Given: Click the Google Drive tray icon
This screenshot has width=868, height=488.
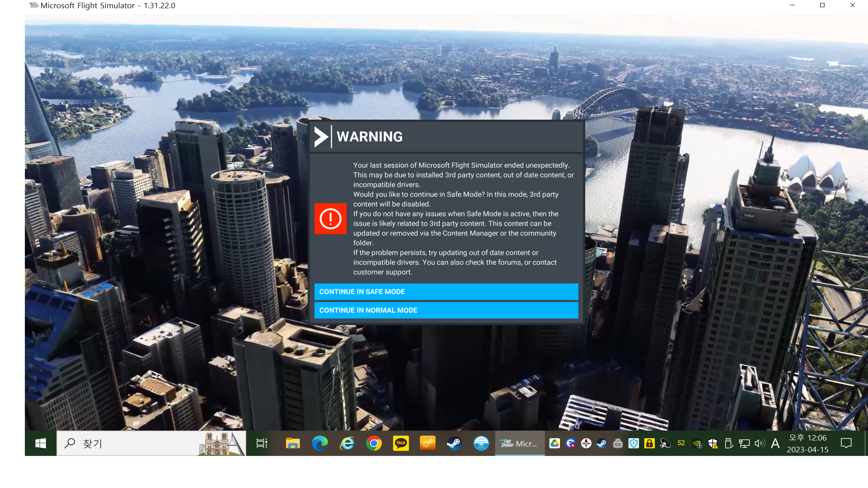Looking at the screenshot, I should click(x=554, y=443).
